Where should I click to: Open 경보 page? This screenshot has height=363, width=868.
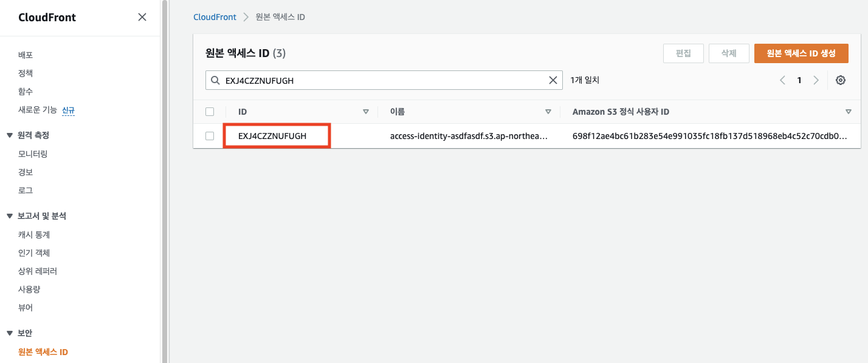coord(26,172)
